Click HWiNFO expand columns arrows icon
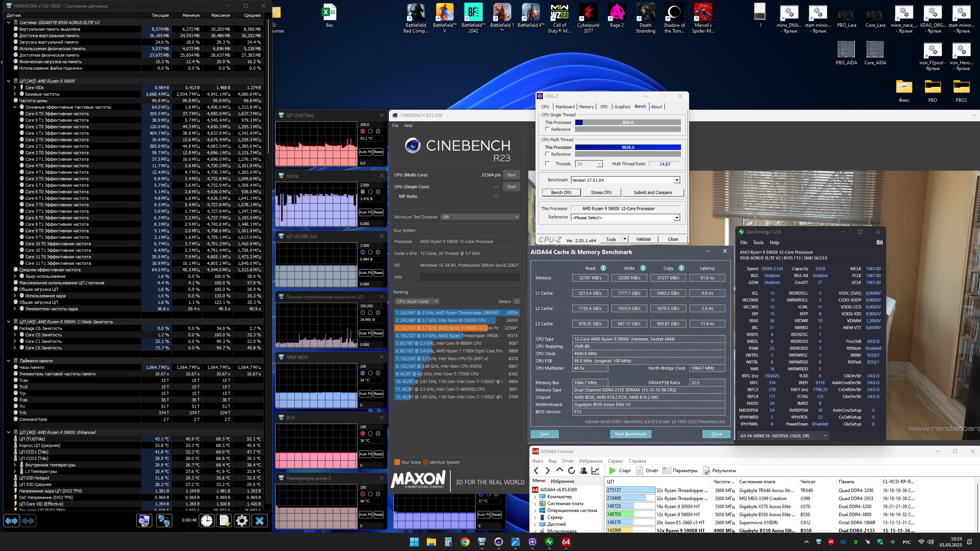This screenshot has width=980, height=551. (11, 521)
